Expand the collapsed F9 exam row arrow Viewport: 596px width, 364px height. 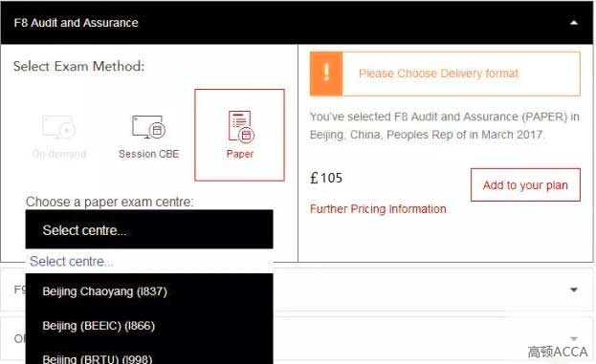[x=574, y=290]
